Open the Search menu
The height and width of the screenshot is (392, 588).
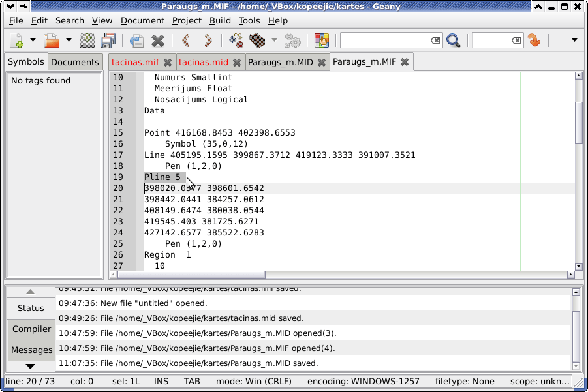coord(70,21)
